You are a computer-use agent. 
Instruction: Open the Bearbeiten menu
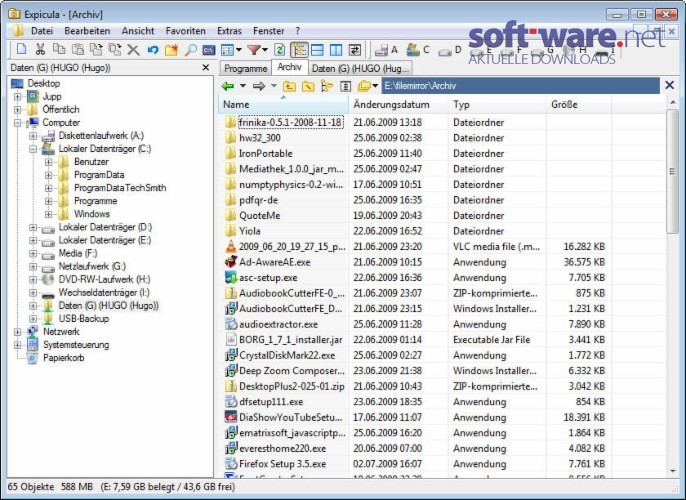click(x=87, y=31)
